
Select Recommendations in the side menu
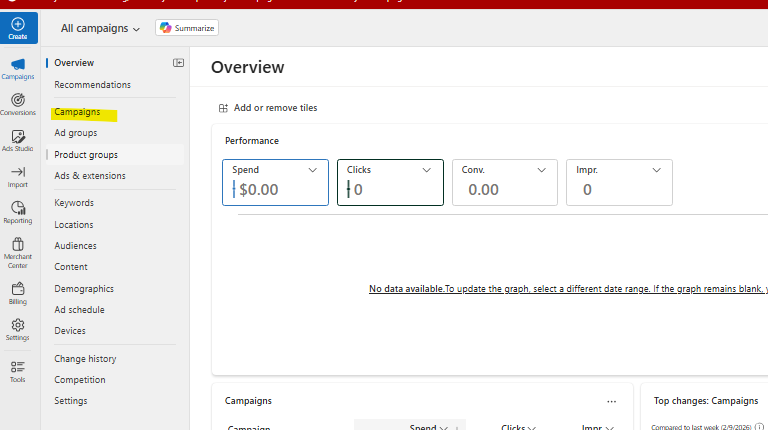[x=93, y=85]
